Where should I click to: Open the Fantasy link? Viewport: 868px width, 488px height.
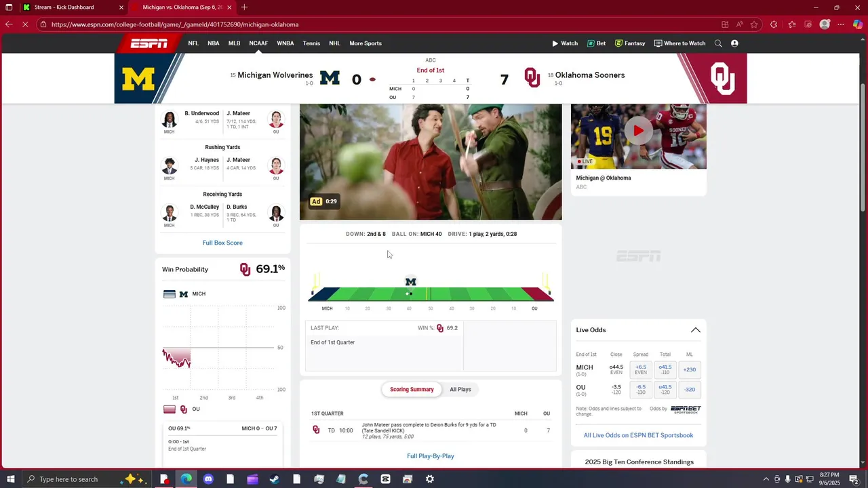(x=630, y=43)
